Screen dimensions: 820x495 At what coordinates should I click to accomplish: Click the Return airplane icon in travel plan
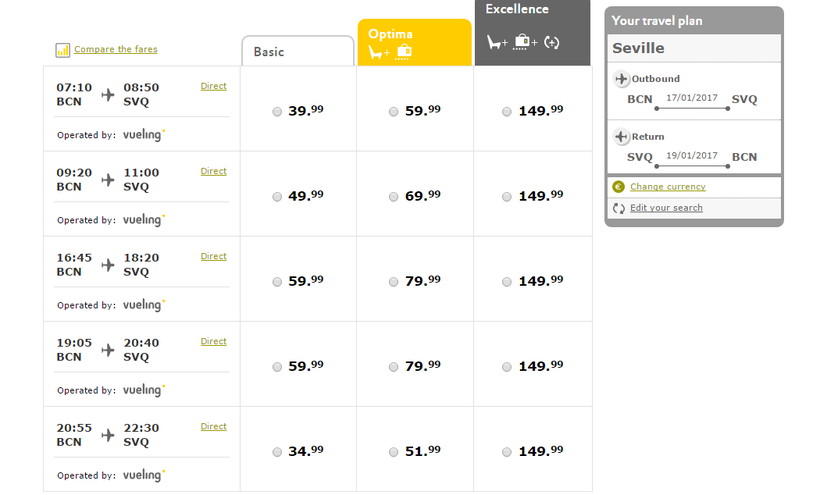coord(621,137)
